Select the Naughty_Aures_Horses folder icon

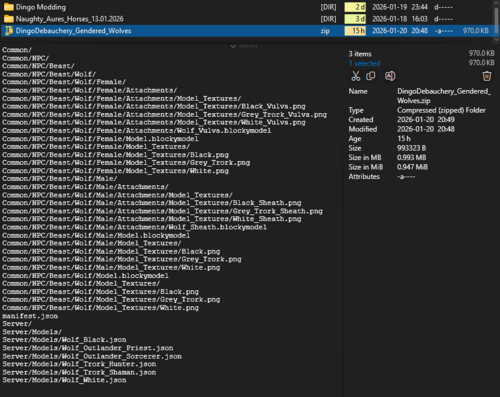point(9,19)
